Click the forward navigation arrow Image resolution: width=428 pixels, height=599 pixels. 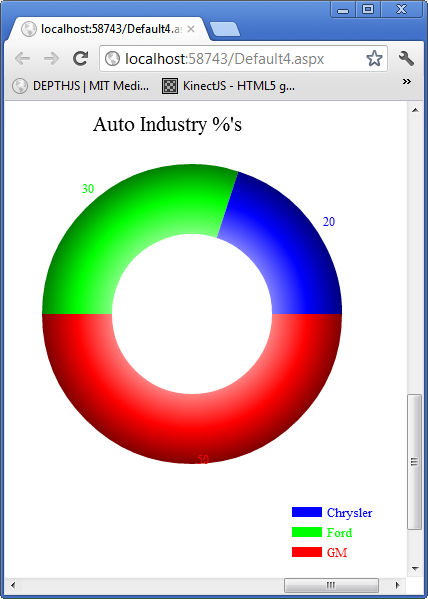pyautogui.click(x=51, y=59)
